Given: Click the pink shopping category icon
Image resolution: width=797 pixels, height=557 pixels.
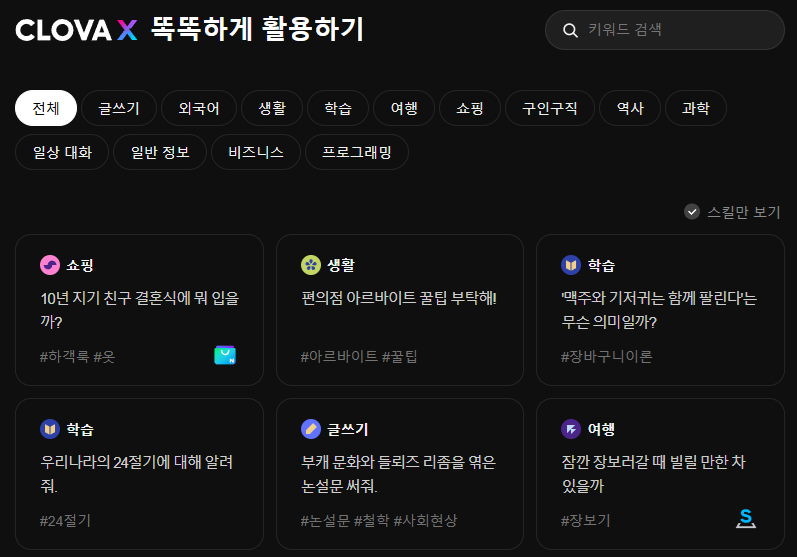Looking at the screenshot, I should point(50,265).
